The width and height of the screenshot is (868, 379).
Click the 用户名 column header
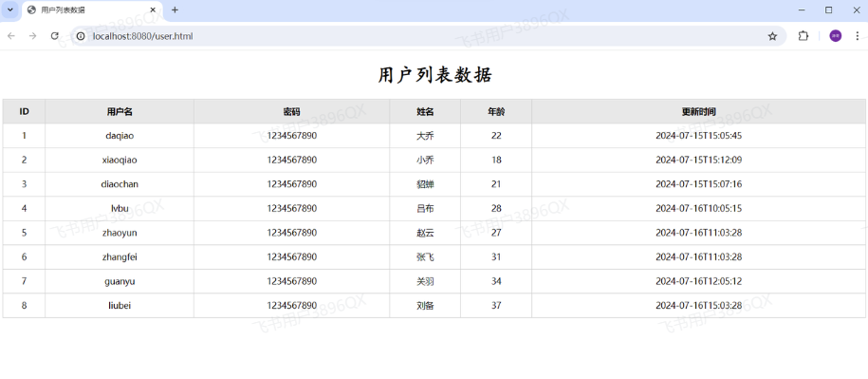(x=120, y=111)
